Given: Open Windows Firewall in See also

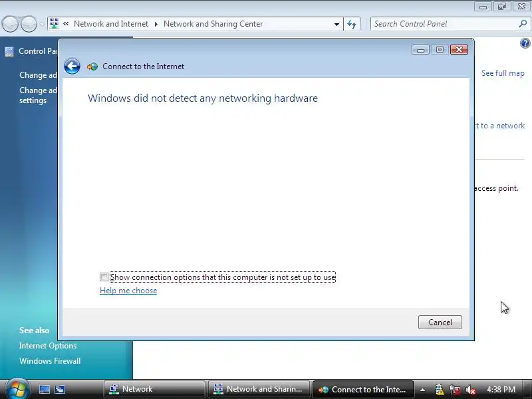Looking at the screenshot, I should tap(50, 360).
